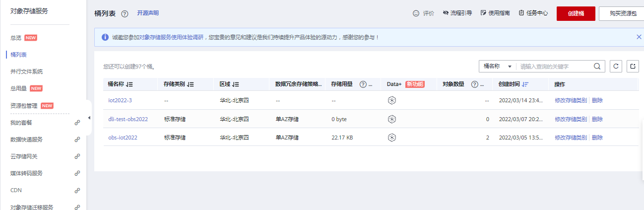This screenshot has width=644, height=210.
Task: Export the bucket list
Action: coord(633,66)
